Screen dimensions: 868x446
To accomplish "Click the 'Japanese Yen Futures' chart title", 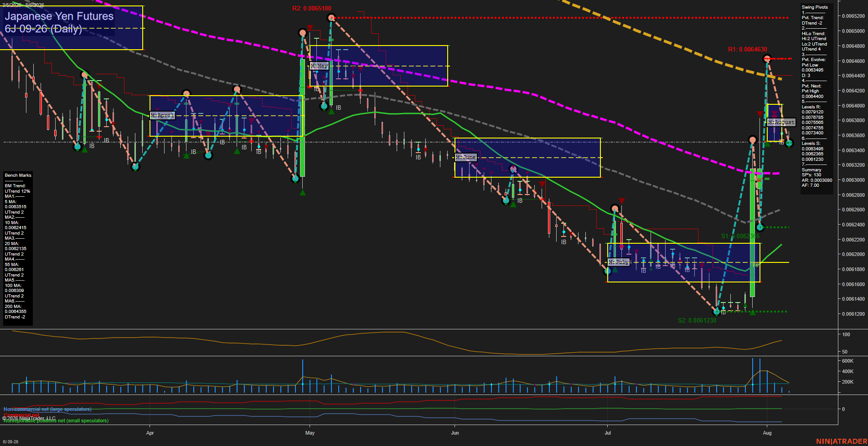I will coord(59,16).
